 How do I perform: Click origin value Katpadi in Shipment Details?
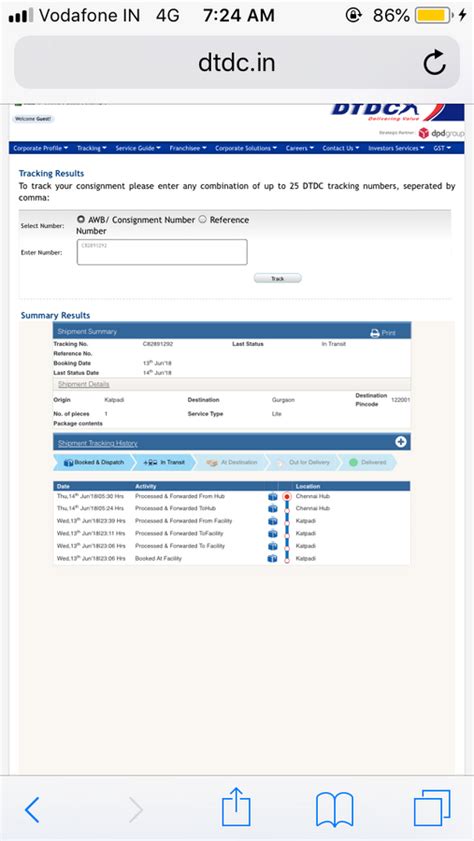coord(114,400)
